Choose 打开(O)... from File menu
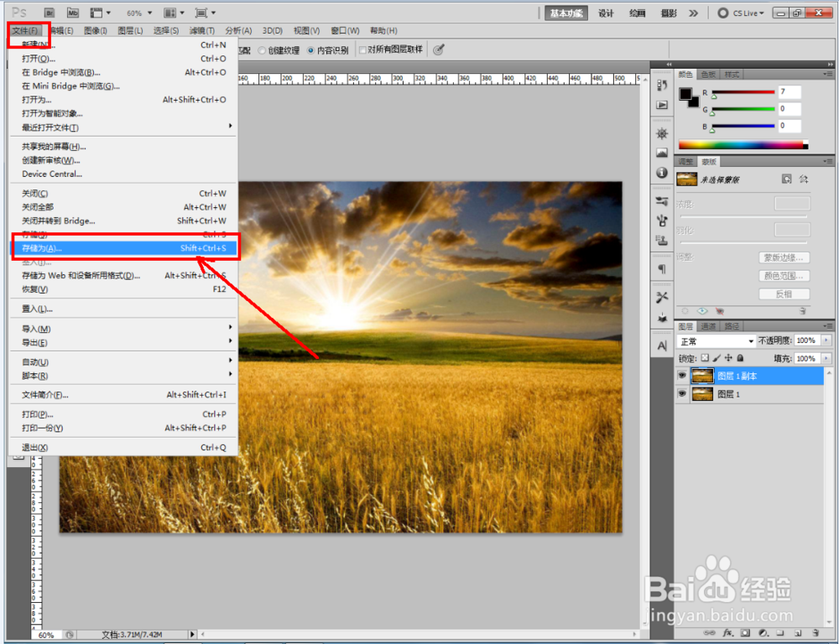This screenshot has height=644, width=839. (123, 59)
